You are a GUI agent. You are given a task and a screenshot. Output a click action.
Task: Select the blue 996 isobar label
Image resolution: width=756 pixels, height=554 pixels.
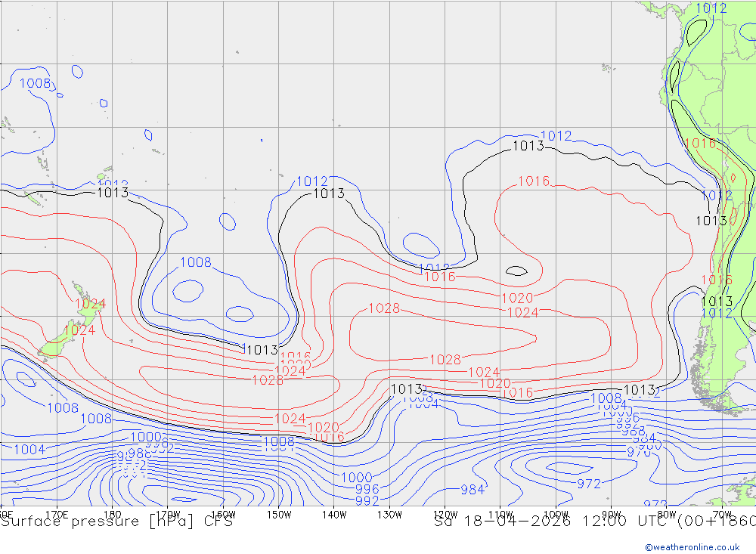point(367,490)
